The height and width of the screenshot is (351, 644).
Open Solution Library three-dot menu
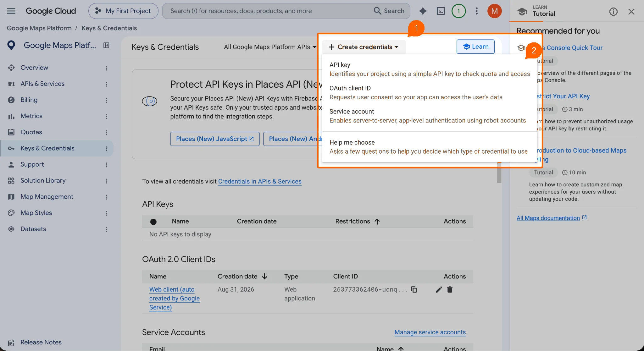(106, 181)
